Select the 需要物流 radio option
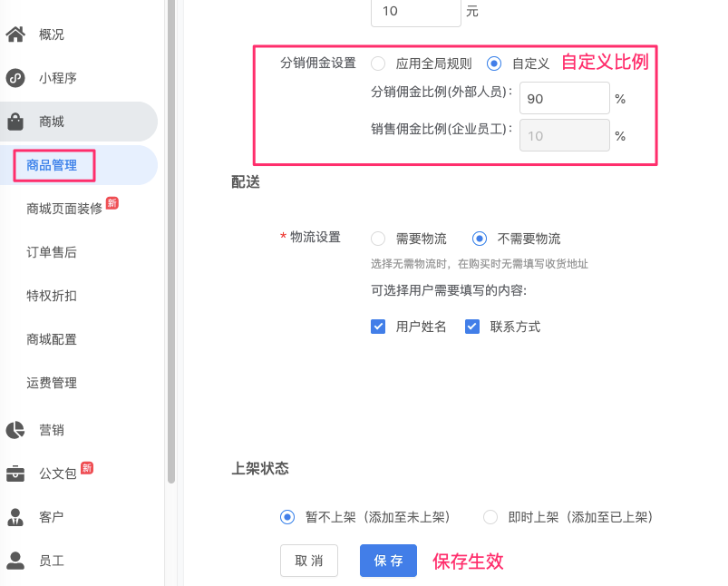 (378, 239)
